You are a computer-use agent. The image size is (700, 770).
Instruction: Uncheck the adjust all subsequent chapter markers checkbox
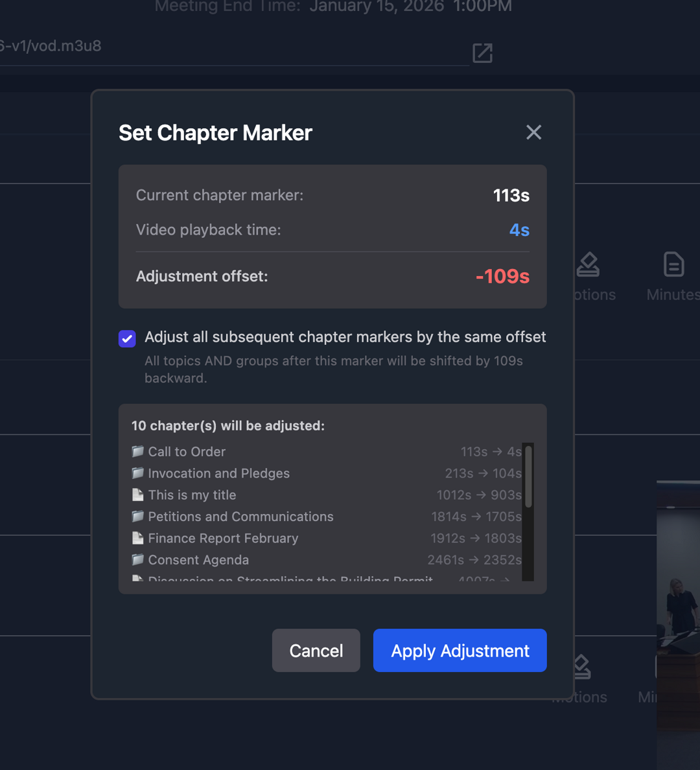click(127, 338)
